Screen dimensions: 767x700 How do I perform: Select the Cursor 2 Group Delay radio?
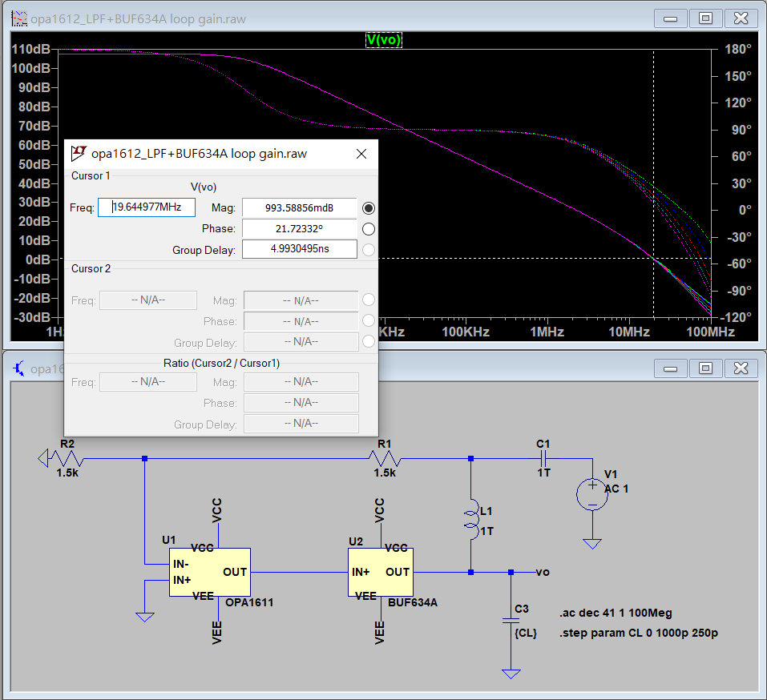(x=369, y=341)
